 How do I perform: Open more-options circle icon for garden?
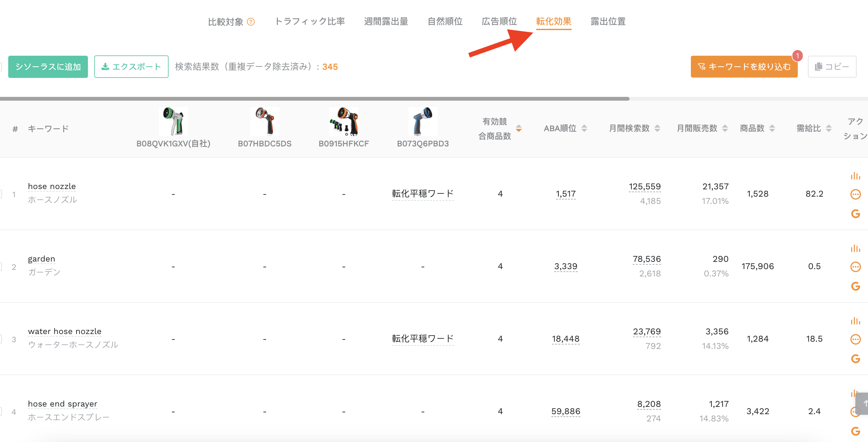(x=855, y=267)
